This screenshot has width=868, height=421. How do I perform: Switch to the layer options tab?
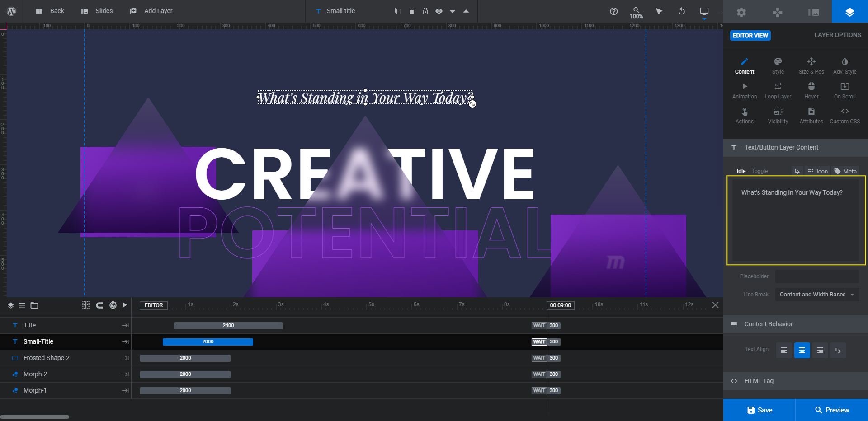tap(850, 12)
